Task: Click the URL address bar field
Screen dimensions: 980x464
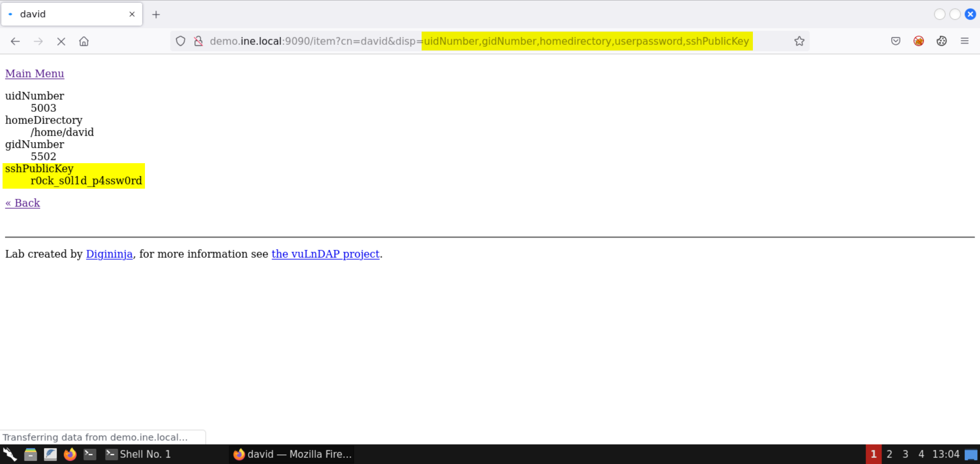Action: point(510,41)
